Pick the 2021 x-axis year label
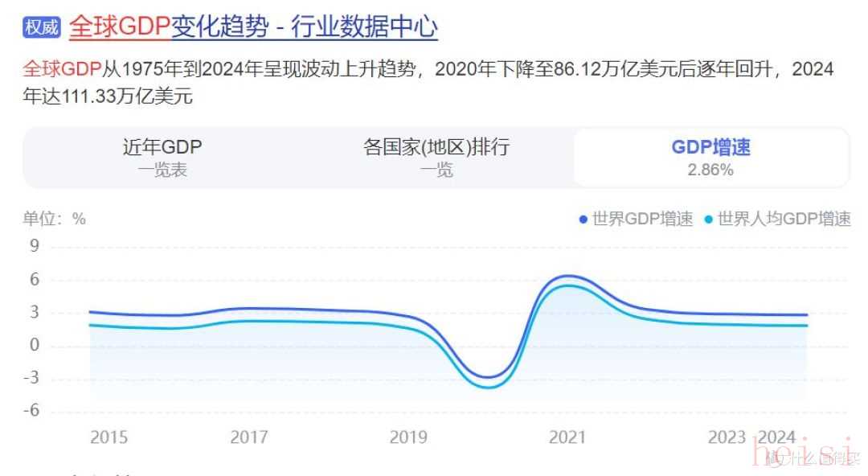Viewport: 868px width, 476px height. click(567, 437)
